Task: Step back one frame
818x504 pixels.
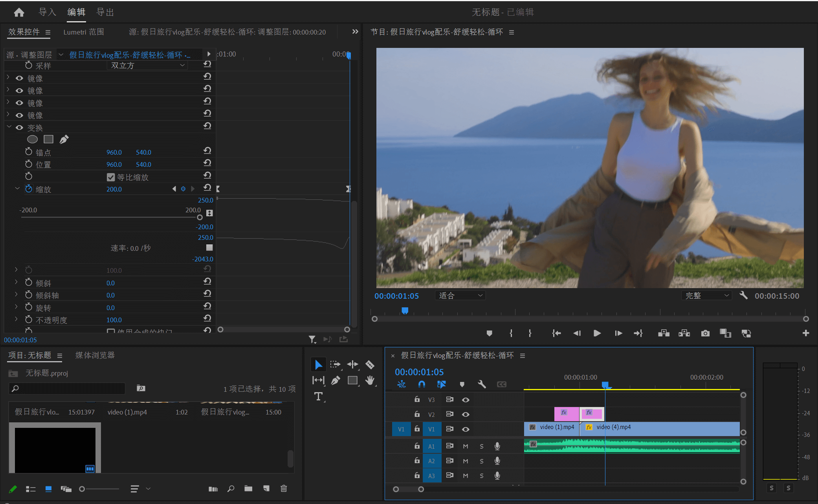Action: click(577, 333)
